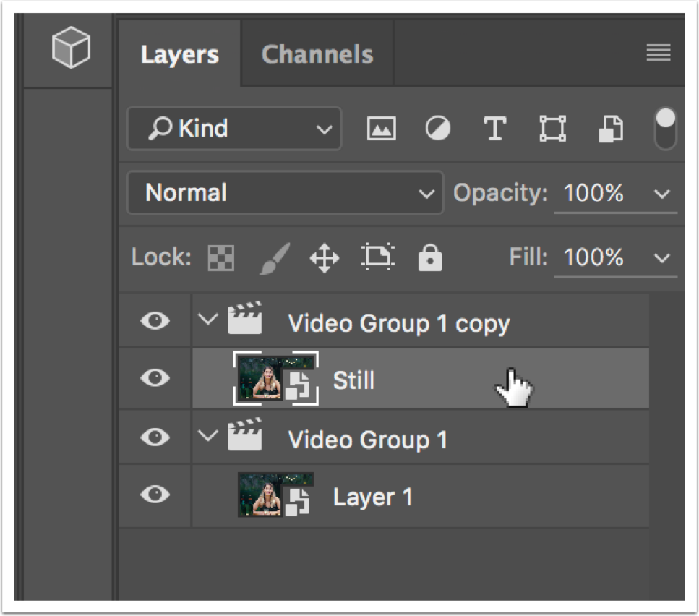Open the Opacity slider dropdown arrow
This screenshot has width=699, height=616.
click(662, 194)
